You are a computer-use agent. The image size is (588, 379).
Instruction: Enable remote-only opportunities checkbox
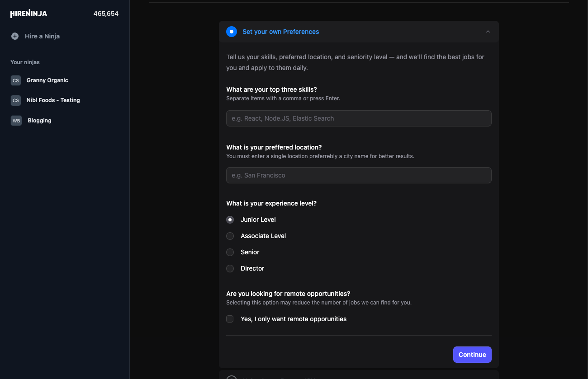coord(230,318)
